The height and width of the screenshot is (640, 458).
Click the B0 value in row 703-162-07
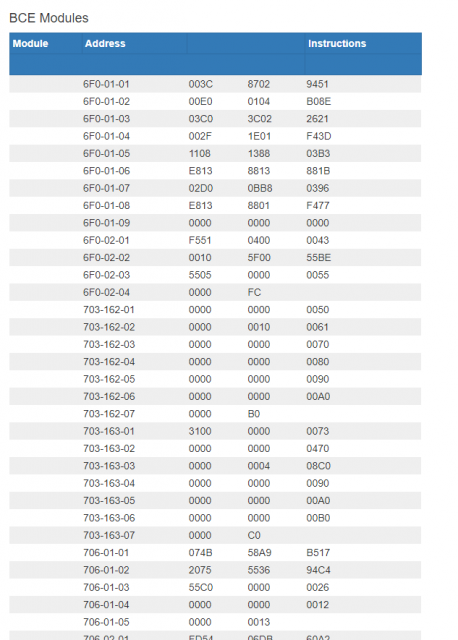coord(253,414)
